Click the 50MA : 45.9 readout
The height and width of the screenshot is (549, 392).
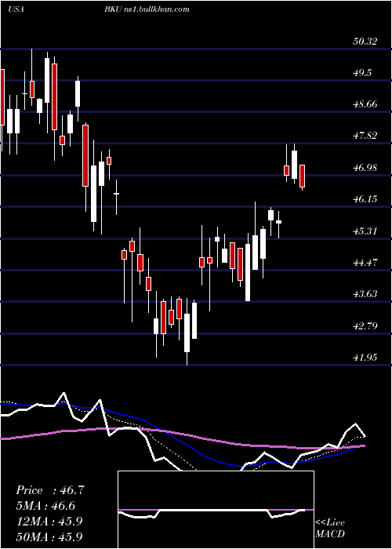[x=49, y=536]
